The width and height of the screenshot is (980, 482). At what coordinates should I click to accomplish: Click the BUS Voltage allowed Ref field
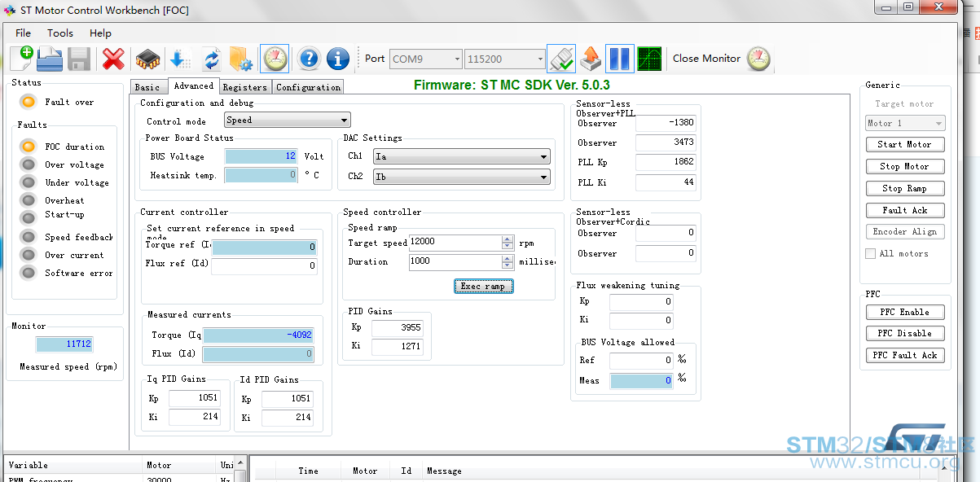point(641,360)
